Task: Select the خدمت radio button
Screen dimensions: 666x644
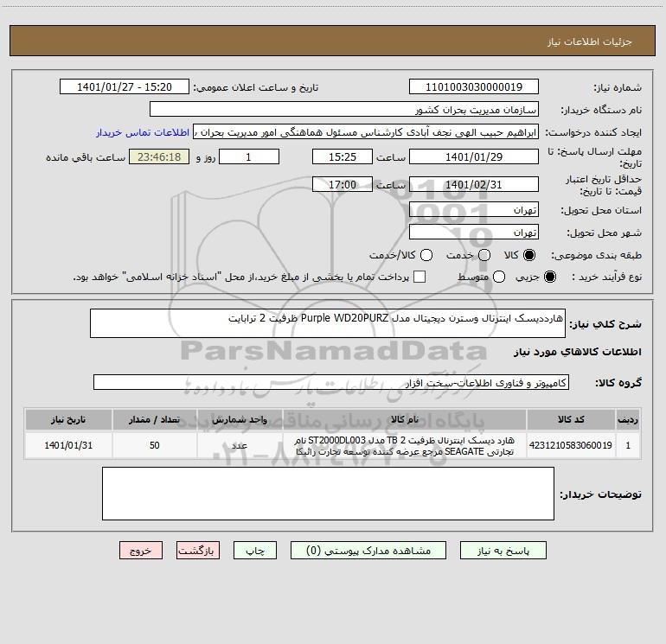Action: 484,255
